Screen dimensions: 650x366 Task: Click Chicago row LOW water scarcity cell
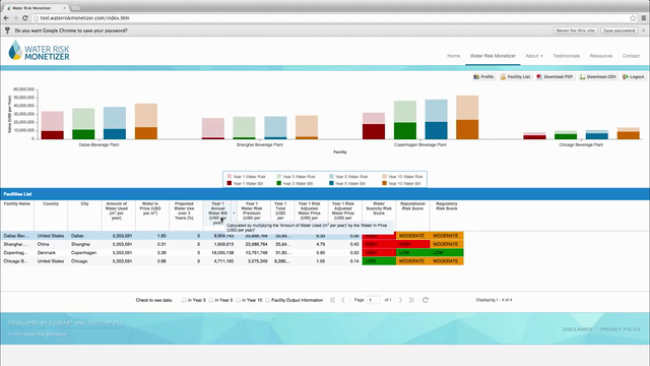click(379, 261)
